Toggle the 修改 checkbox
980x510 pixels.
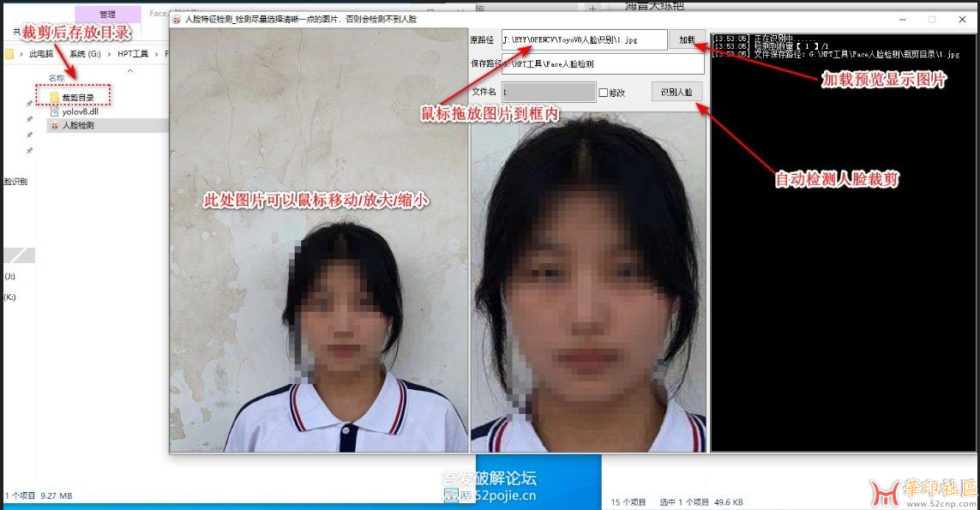[603, 93]
